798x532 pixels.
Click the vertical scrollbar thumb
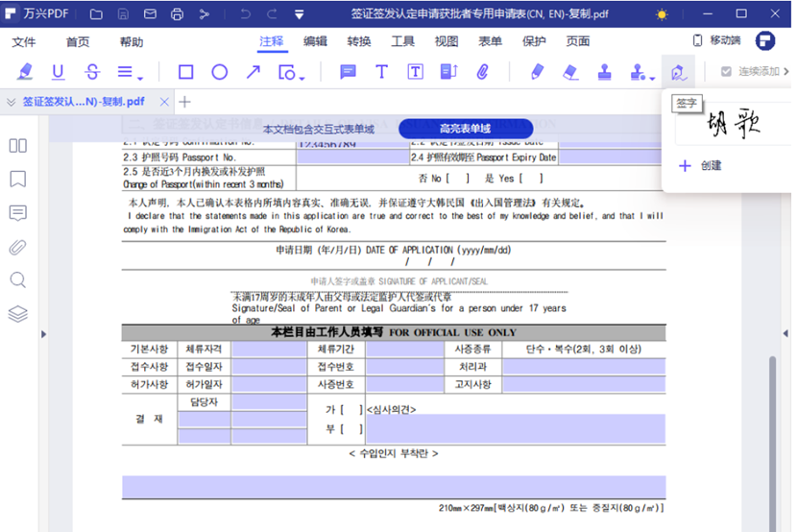773,443
